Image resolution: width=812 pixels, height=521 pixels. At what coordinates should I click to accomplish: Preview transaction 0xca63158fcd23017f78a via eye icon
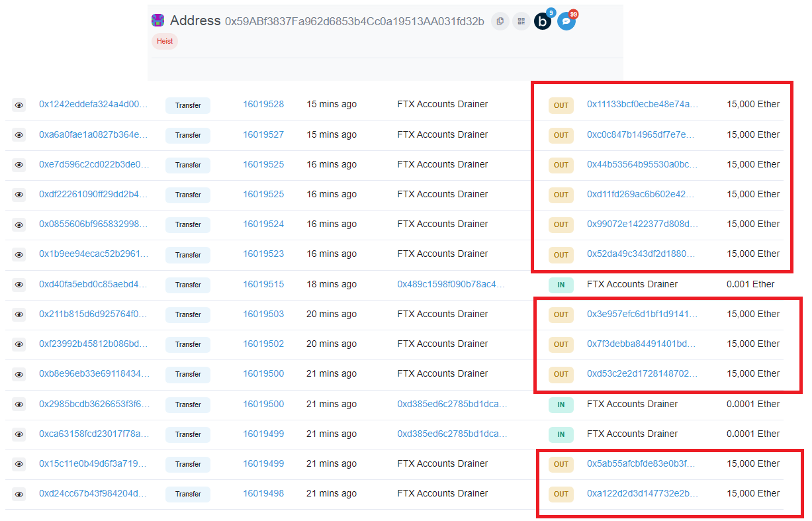pos(19,434)
